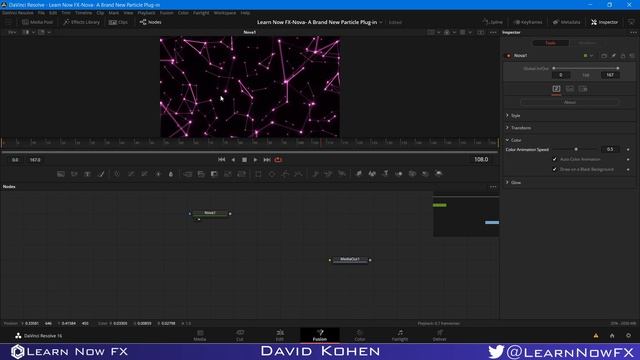640x360 pixels.
Task: Click the current time field showing 108.0
Action: pyautogui.click(x=481, y=160)
